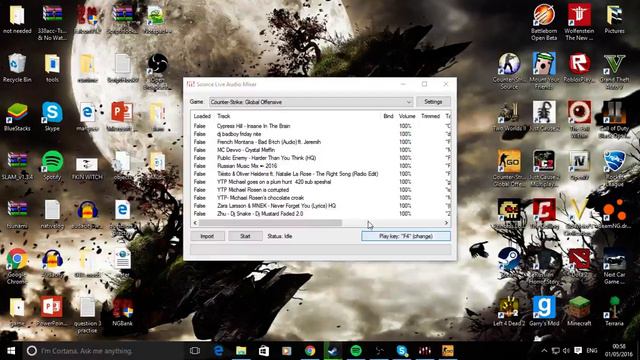
Task: Select the Grand Theft Auto V icon
Action: pyautogui.click(x=614, y=71)
